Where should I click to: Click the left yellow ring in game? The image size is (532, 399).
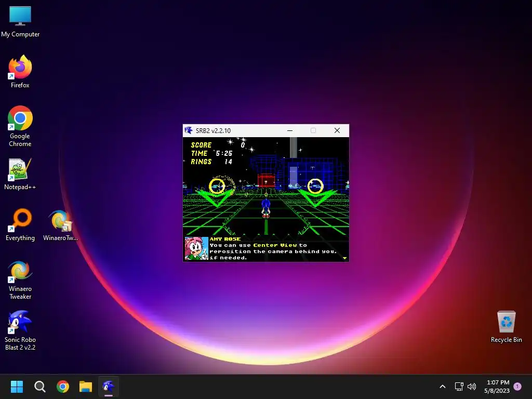tap(217, 186)
